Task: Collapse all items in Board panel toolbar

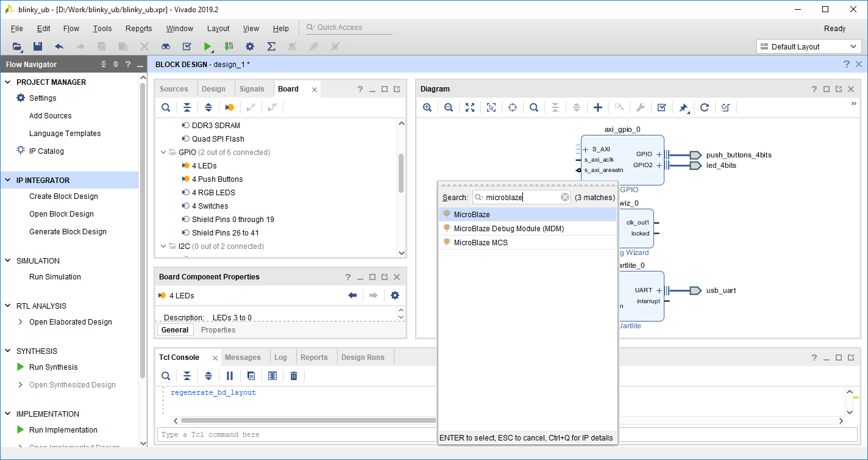Action: pos(187,107)
